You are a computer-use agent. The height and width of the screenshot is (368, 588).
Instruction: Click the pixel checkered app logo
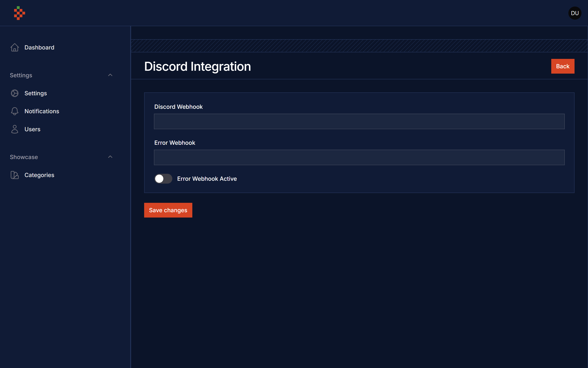coord(19,13)
